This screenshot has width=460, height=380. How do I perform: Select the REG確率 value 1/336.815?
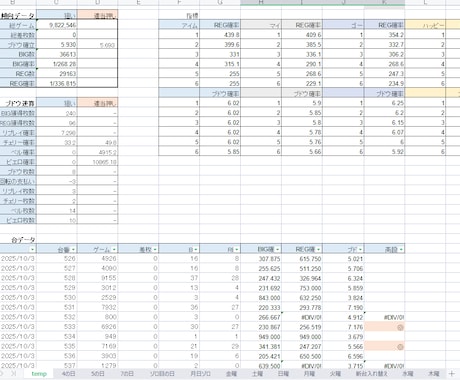(57, 83)
